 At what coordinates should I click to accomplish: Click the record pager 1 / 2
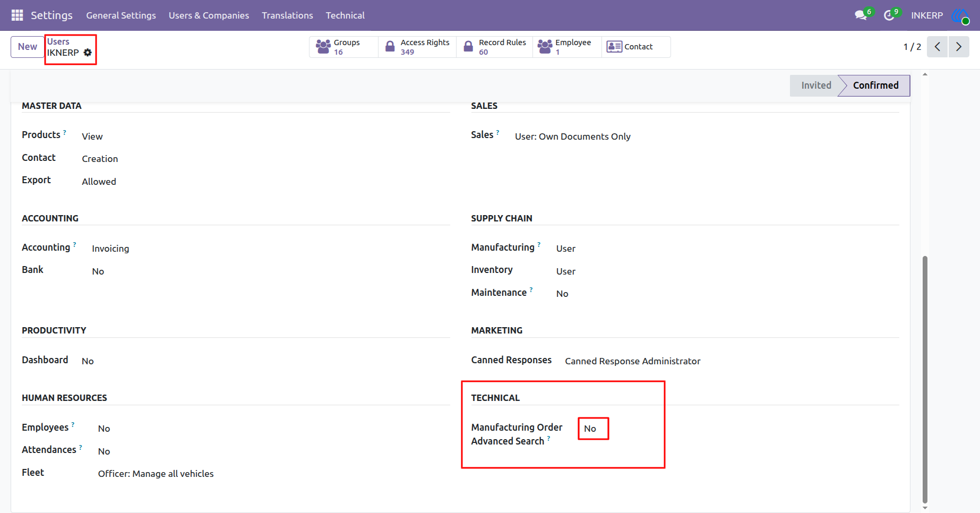(912, 47)
